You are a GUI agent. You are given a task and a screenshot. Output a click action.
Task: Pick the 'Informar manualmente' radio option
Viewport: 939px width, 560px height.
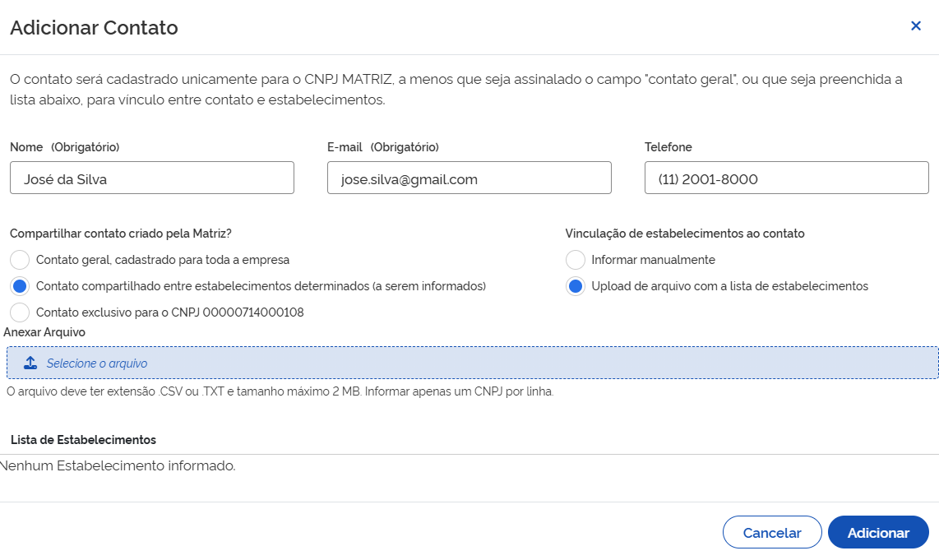point(576,260)
